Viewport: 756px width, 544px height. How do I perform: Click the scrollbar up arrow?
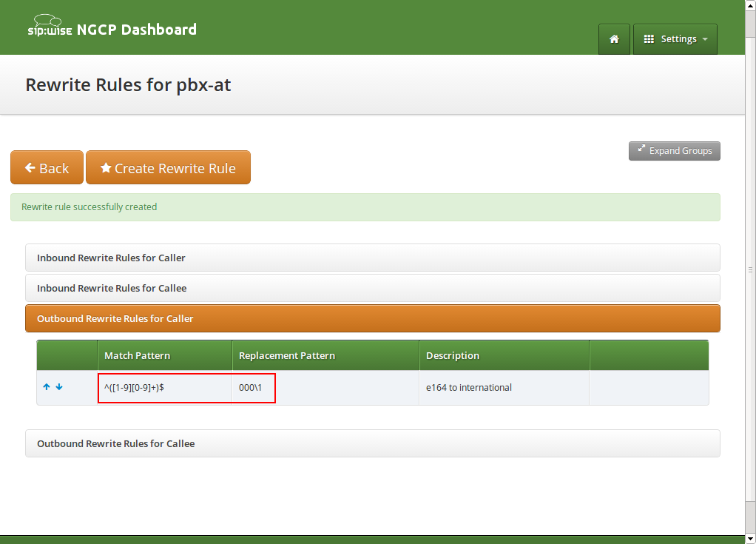tap(750, 4)
